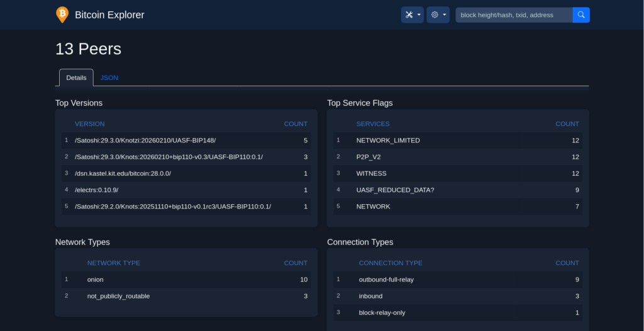Switch to the JSON tab
This screenshot has width=644, height=331.
click(109, 78)
